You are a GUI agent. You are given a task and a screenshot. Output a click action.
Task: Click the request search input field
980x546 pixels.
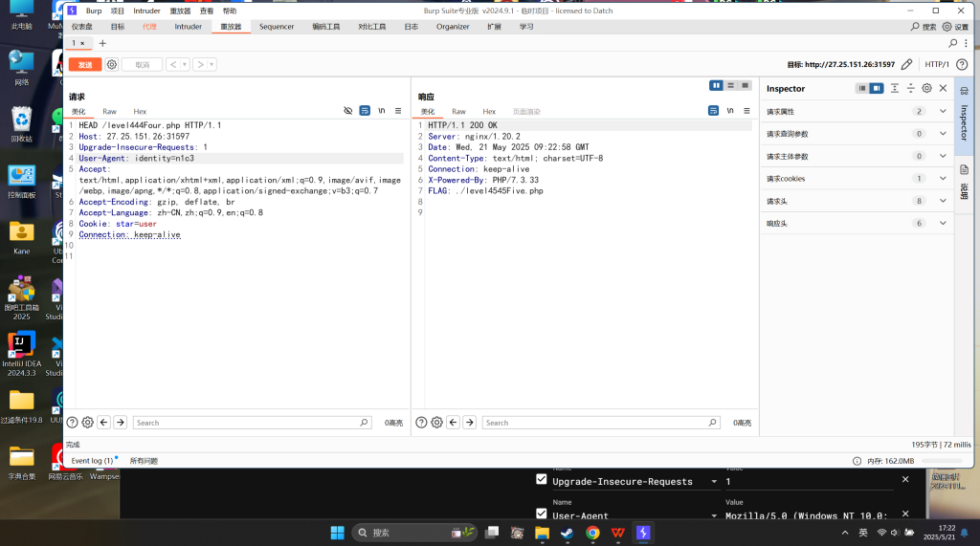[x=253, y=423]
